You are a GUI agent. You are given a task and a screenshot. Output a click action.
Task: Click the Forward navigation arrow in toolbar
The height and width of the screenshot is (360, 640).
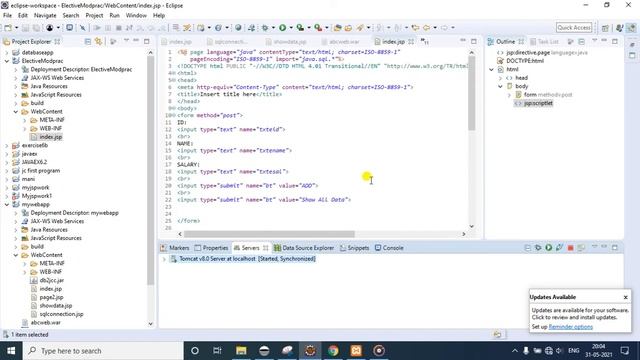coord(444,28)
